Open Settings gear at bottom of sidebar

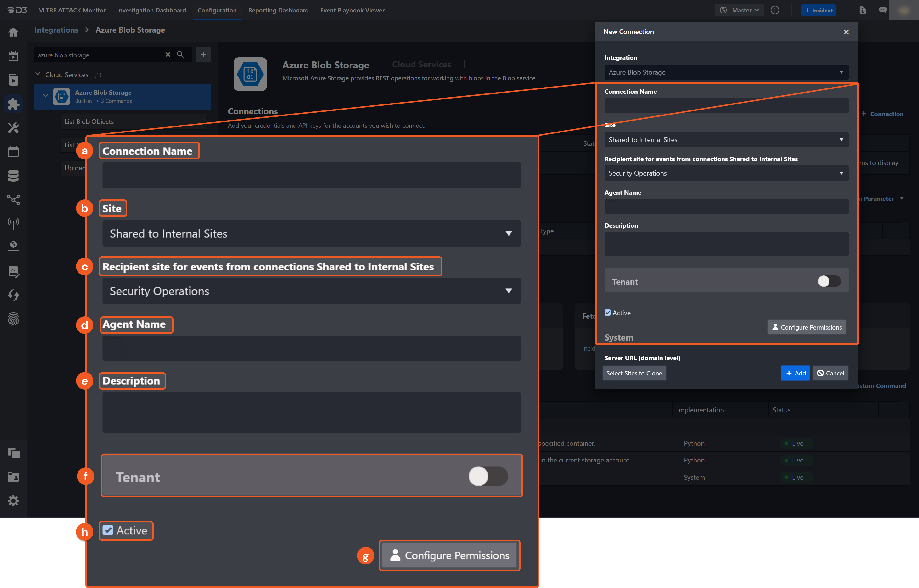click(13, 500)
